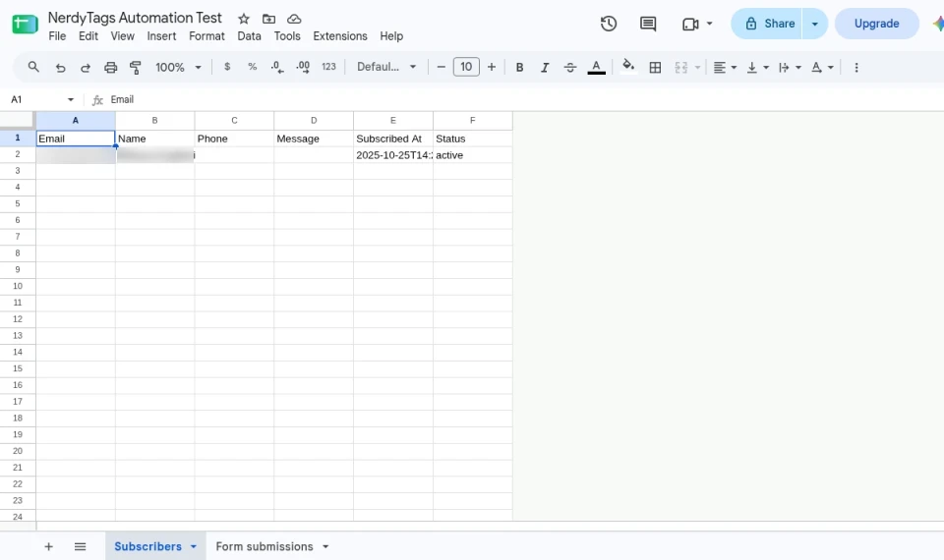Open the comments panel icon
Viewport: 944px width, 560px height.
tap(648, 24)
